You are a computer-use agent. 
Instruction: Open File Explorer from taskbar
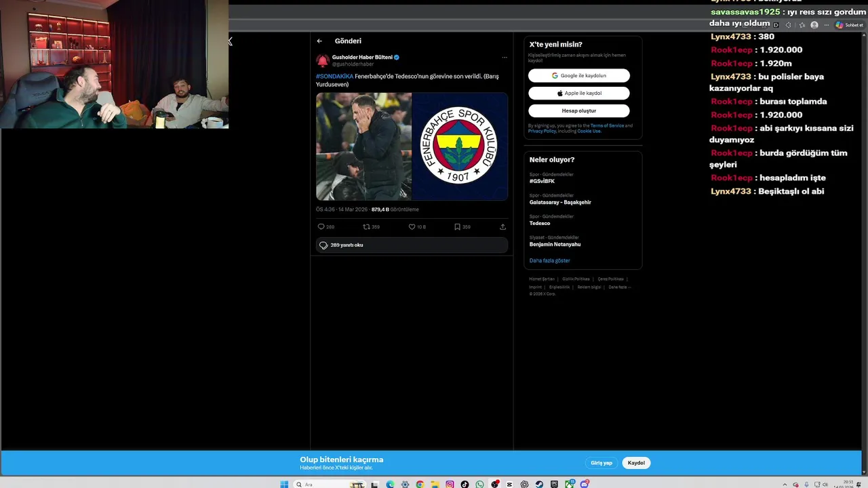[435, 484]
